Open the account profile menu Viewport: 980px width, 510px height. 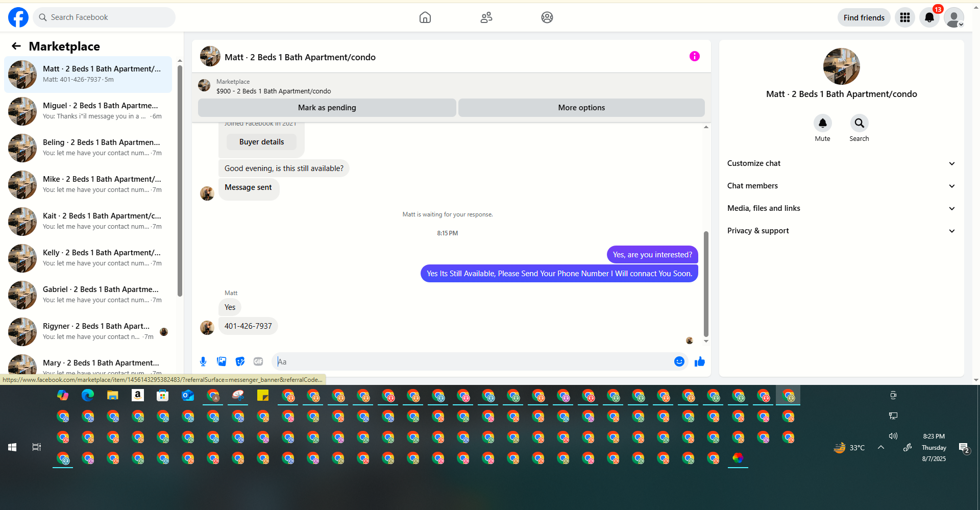pos(954,17)
